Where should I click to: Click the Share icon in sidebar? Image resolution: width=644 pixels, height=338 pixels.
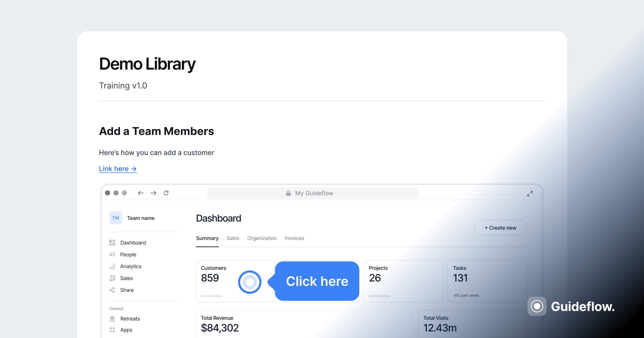tap(112, 290)
